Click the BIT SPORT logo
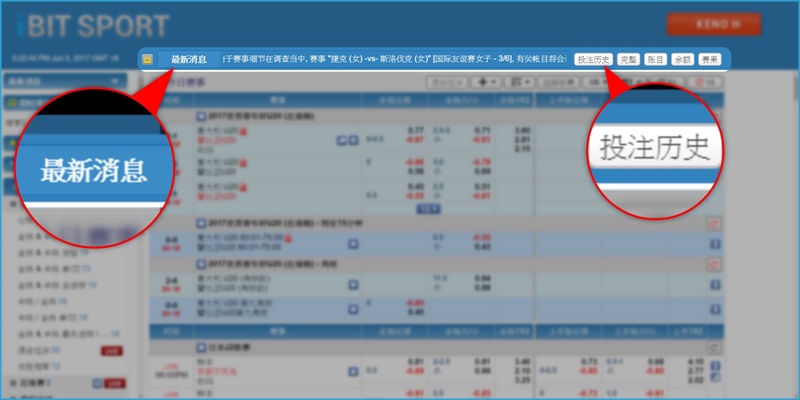The width and height of the screenshot is (800, 400). 93,26
